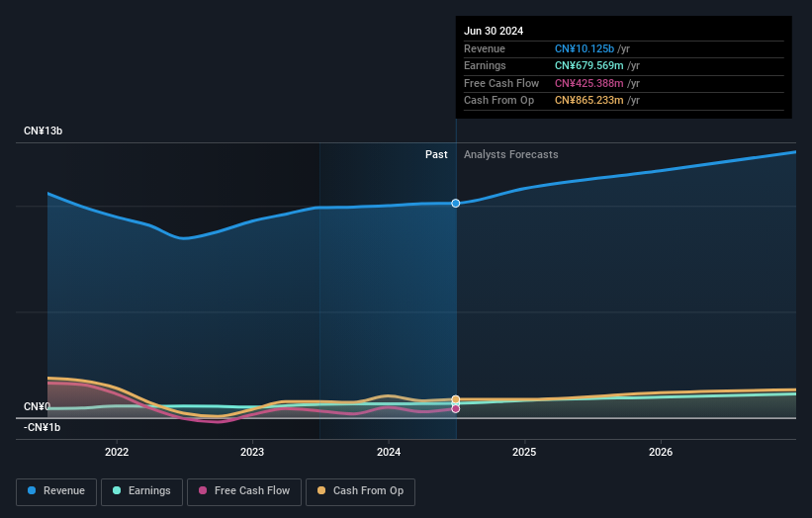Click the Cash From Op label in tooltip
This screenshot has height=518, width=812.
click(498, 101)
